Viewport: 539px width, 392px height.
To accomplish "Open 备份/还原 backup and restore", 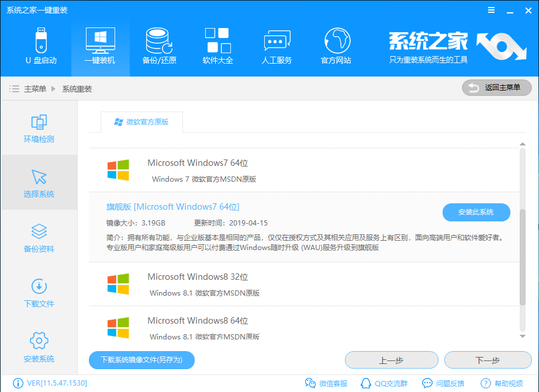I will point(159,46).
